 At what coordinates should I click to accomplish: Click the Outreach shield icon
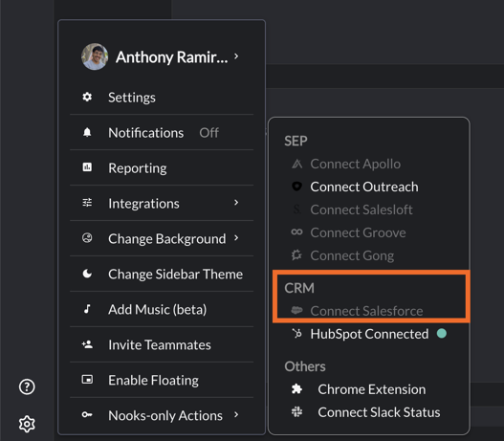point(296,187)
